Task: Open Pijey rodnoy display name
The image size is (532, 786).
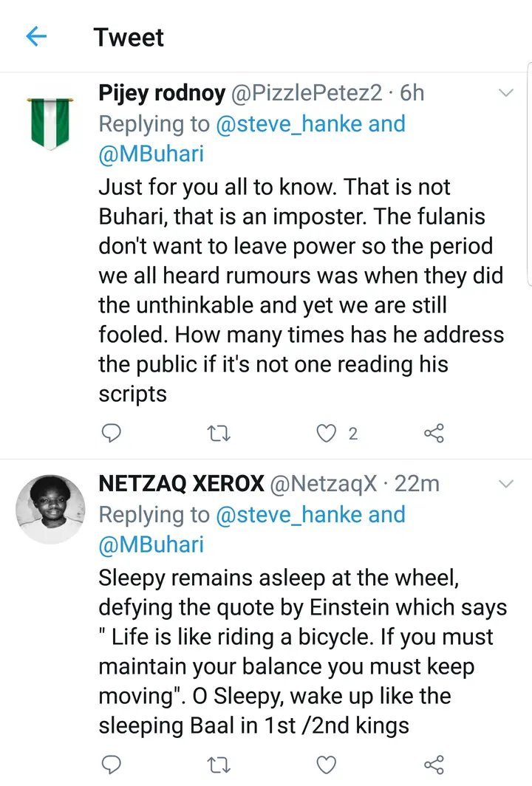Action: point(162,93)
